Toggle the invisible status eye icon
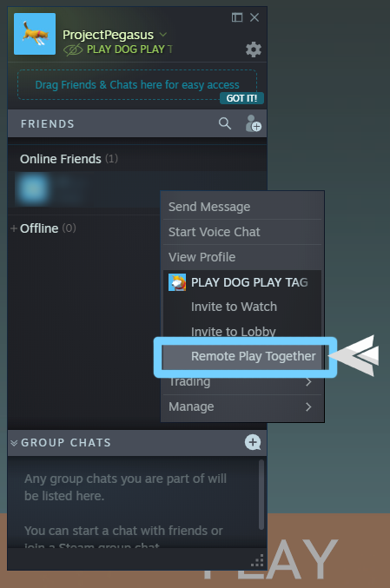390x588 pixels. [73, 50]
